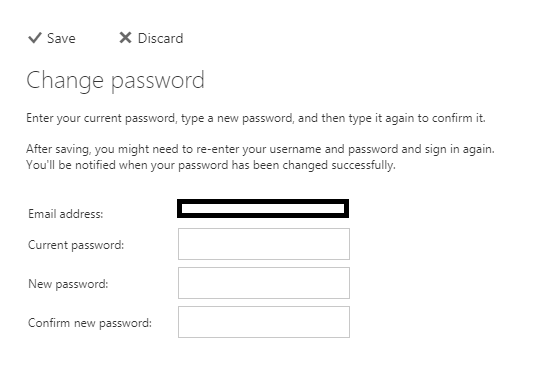The width and height of the screenshot is (554, 390).
Task: Click the Discard X icon
Action: point(125,37)
